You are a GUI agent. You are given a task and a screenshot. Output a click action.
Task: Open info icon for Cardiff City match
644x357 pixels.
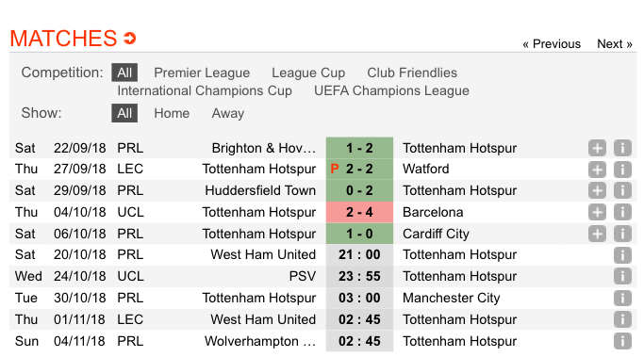click(622, 234)
